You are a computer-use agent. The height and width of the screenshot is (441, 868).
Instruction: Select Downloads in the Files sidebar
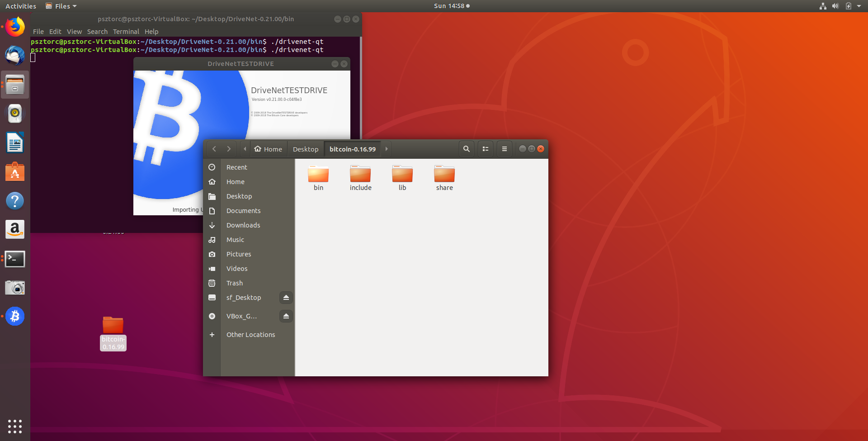[x=249, y=225]
